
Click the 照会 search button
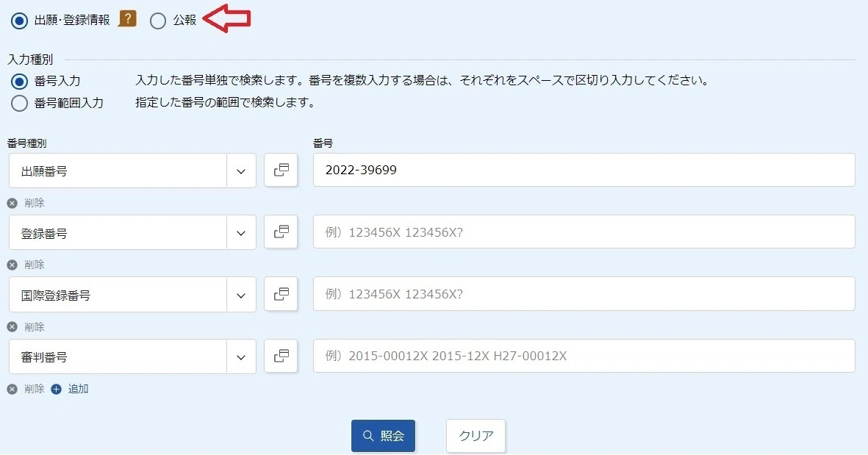click(x=383, y=436)
